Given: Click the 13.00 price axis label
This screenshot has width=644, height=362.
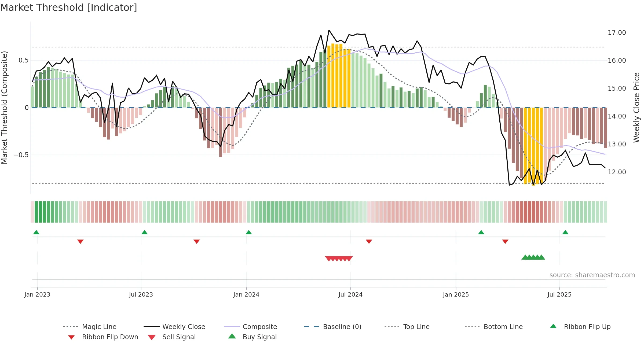Looking at the screenshot, I should click(617, 144).
